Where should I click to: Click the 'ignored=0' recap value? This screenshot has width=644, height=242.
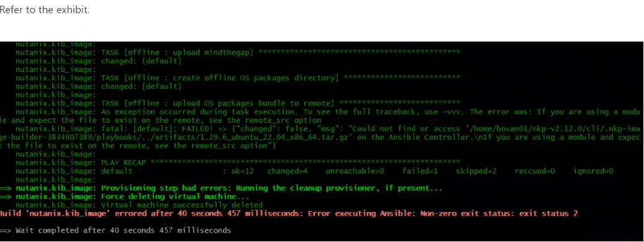tap(593, 171)
